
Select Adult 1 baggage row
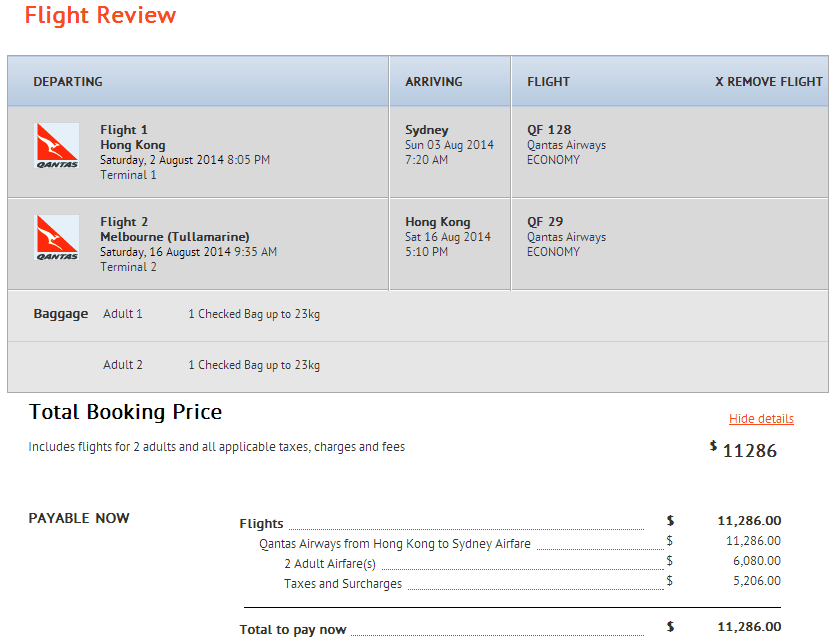pyautogui.click(x=123, y=314)
